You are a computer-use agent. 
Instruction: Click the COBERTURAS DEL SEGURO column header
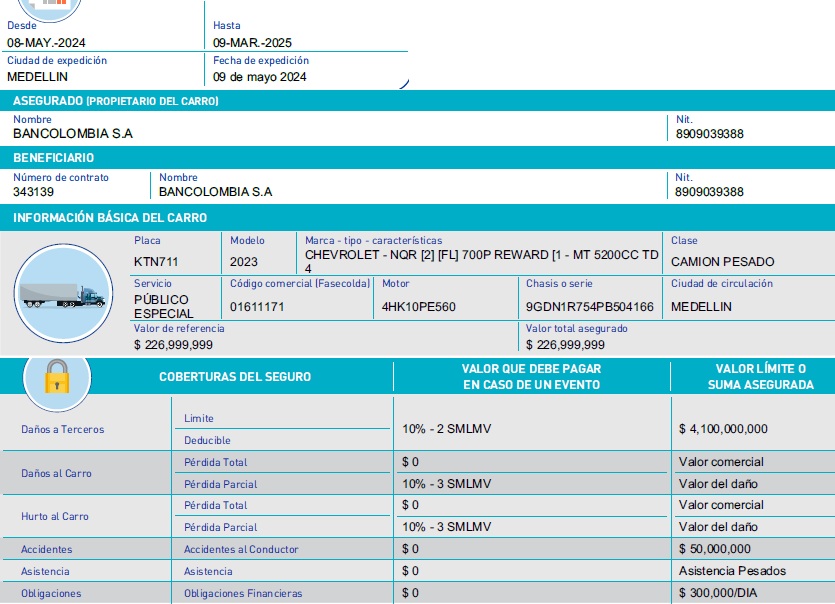[235, 377]
